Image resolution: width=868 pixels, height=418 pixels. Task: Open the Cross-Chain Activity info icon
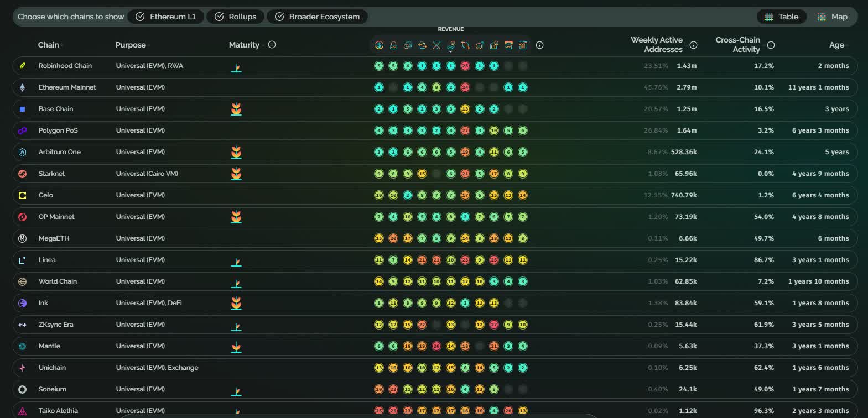771,45
